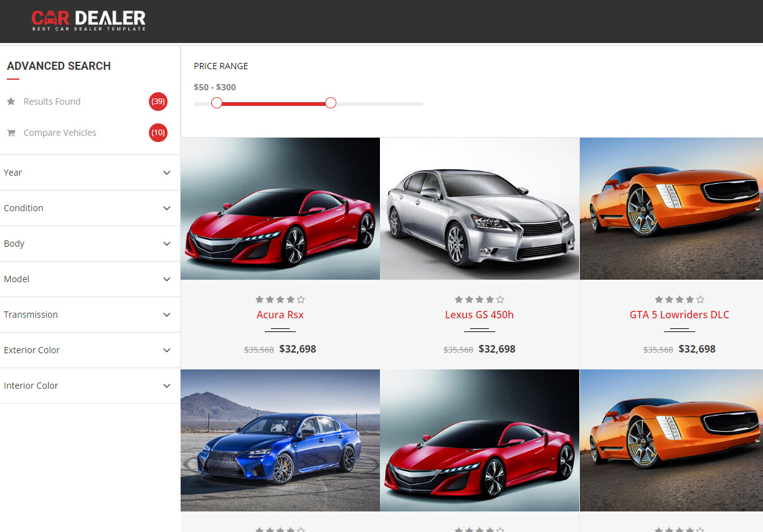This screenshot has height=532, width=763.
Task: Select the second-row orange car photo
Action: tap(671, 440)
